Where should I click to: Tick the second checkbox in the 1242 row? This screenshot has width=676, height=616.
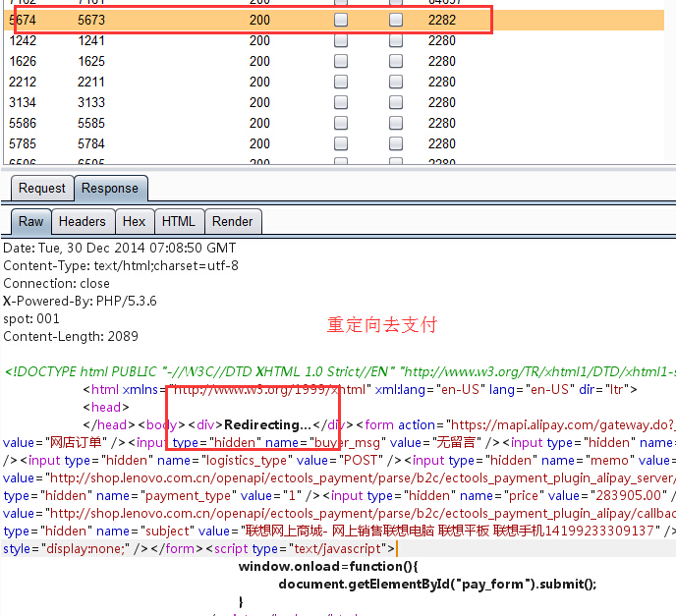pyautogui.click(x=396, y=40)
